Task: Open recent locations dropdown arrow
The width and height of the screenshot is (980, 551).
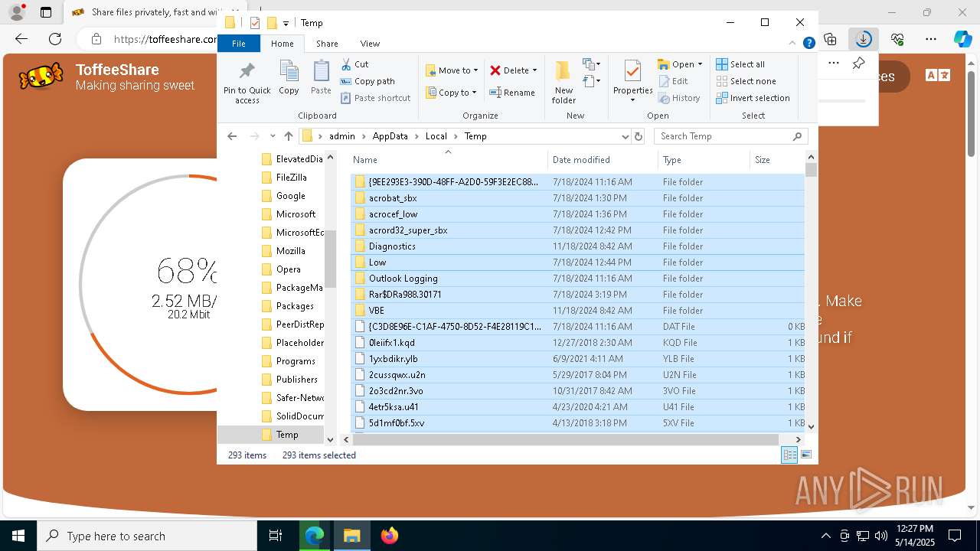Action: point(273,136)
